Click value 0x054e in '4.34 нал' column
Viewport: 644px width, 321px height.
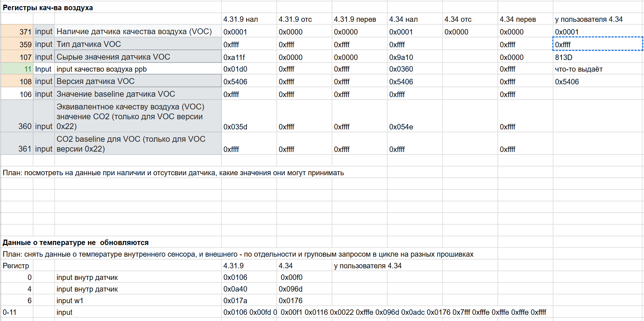401,127
